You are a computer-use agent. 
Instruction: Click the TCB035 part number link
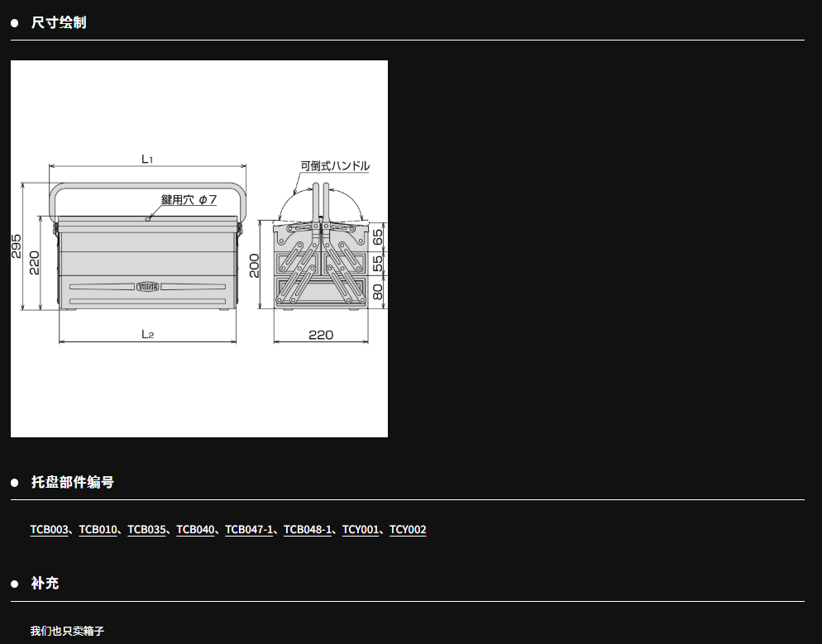(147, 530)
